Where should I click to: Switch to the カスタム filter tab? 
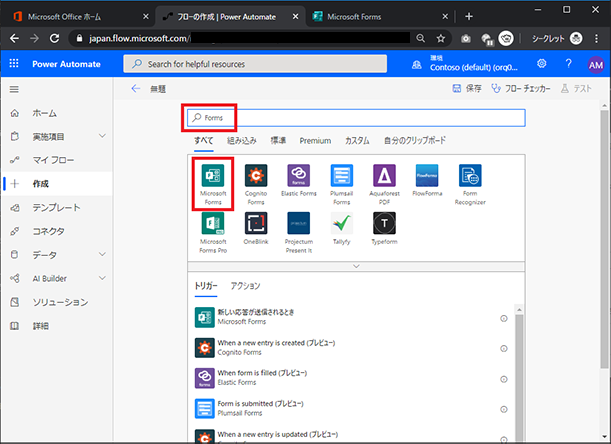coord(357,141)
